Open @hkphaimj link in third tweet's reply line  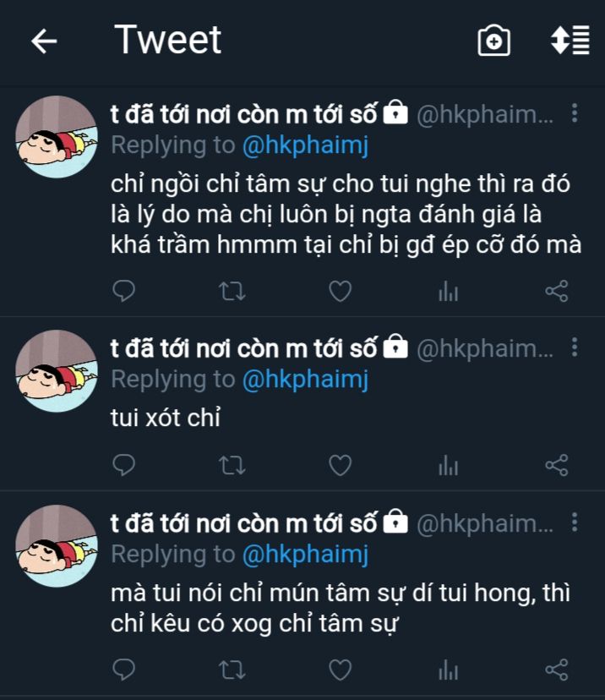(x=305, y=555)
